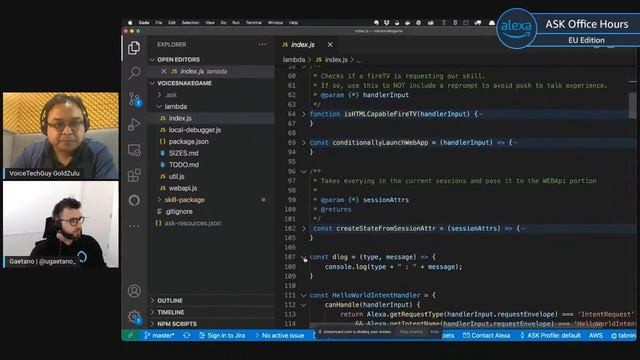640x360 pixels.
Task: Open the Code menu in menu bar
Action: coord(144,23)
